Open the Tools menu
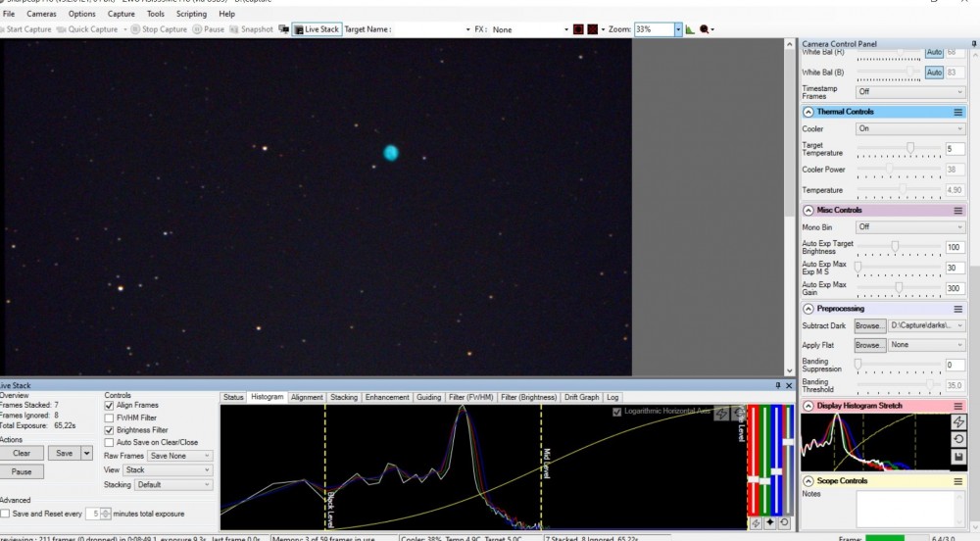 [x=156, y=14]
